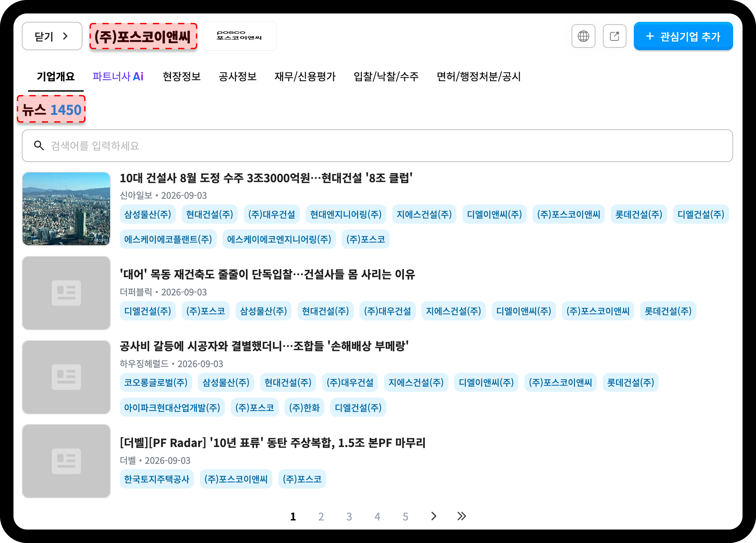Open article '10대 건설사 8월 도정 수주'
The height and width of the screenshot is (543, 756).
266,178
